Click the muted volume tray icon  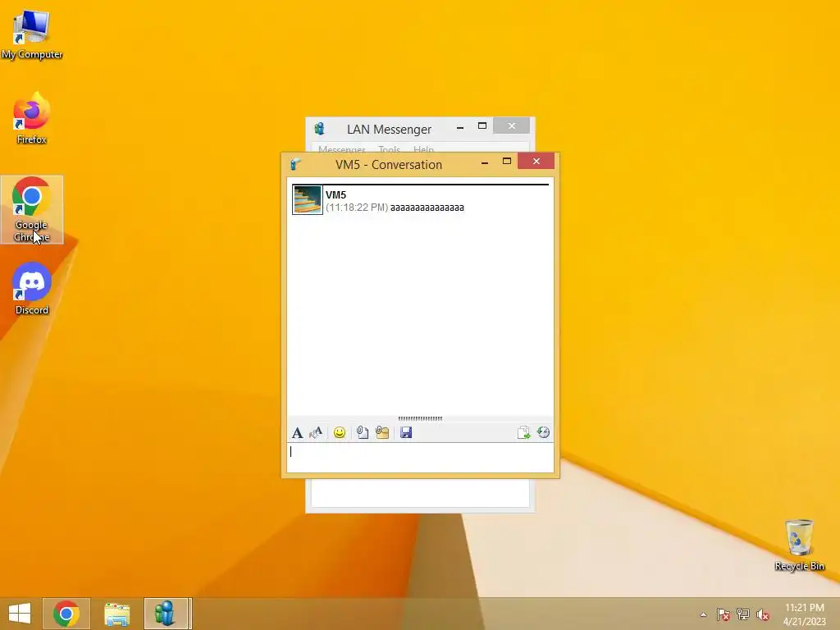[x=763, y=614]
